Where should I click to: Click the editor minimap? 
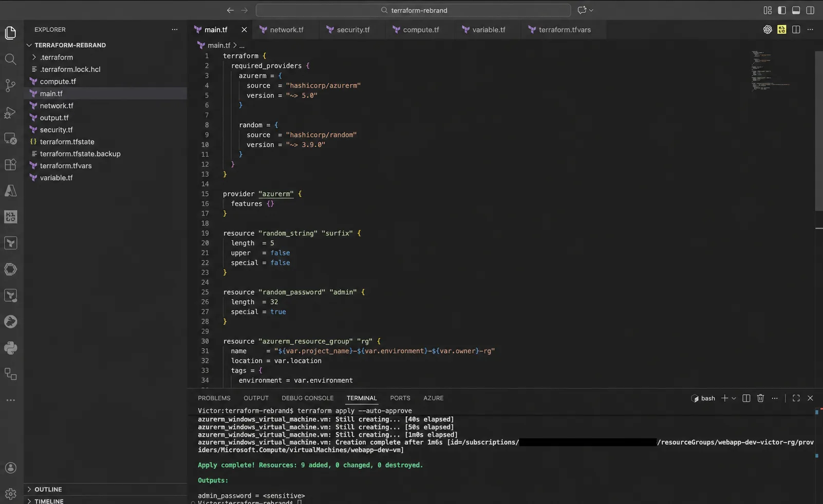click(771, 71)
